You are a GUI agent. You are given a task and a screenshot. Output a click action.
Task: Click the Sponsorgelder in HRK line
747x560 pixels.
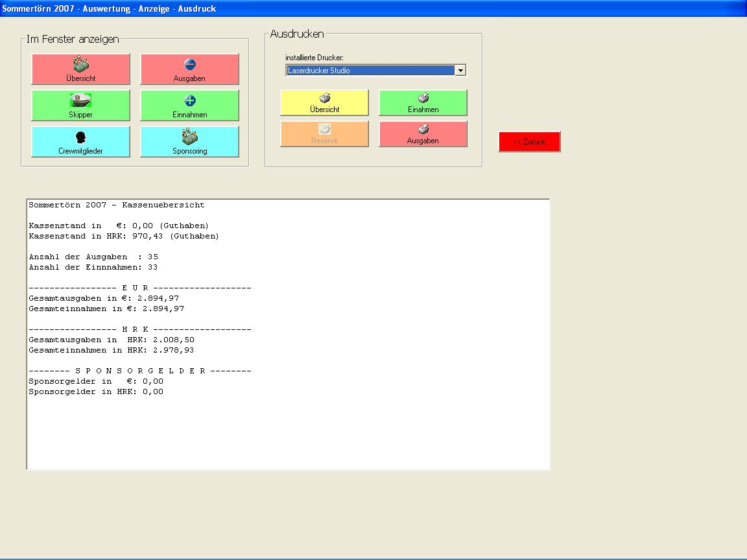point(96,391)
